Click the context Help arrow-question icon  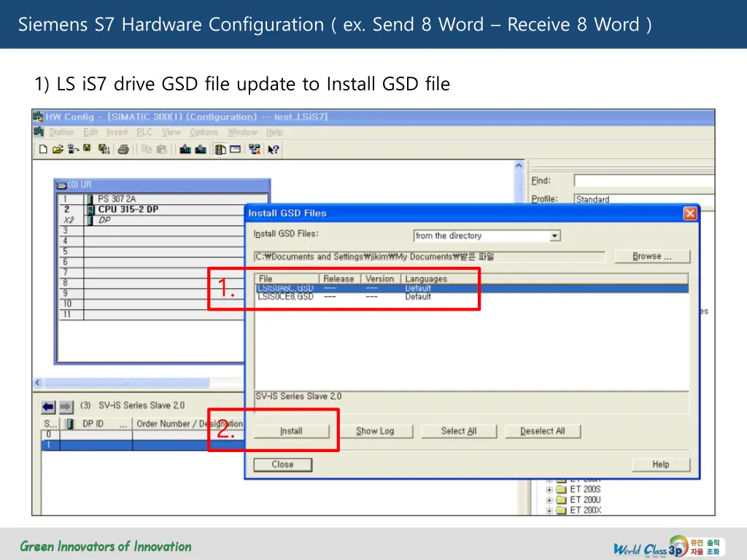(x=274, y=149)
